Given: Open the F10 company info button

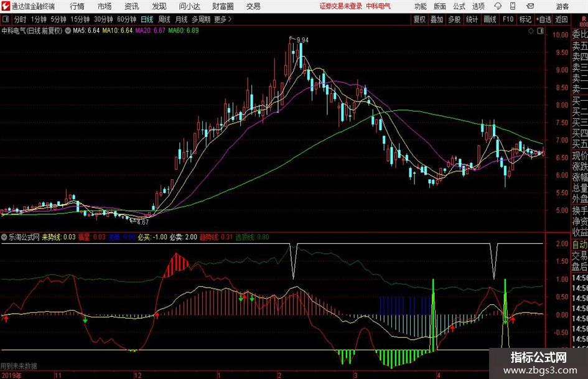Looking at the screenshot, I should pyautogui.click(x=508, y=19).
